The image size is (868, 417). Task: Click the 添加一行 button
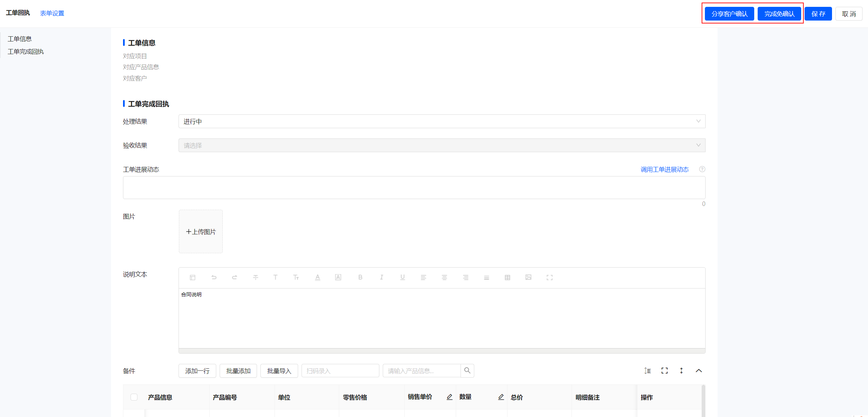197,371
